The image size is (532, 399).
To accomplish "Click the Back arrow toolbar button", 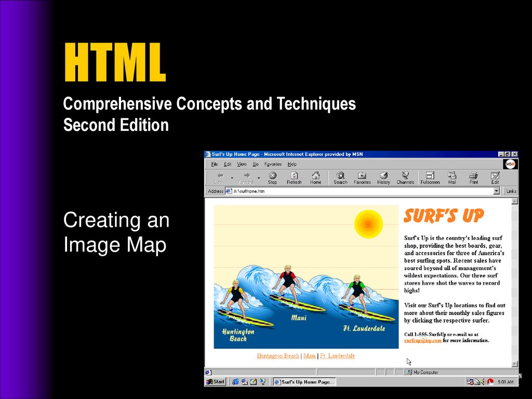I will tap(220, 178).
